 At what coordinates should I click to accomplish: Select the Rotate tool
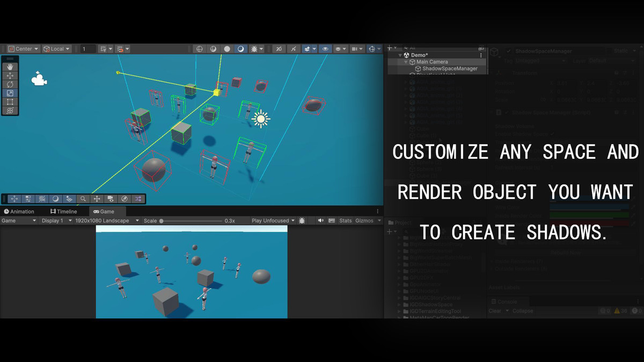10,84
